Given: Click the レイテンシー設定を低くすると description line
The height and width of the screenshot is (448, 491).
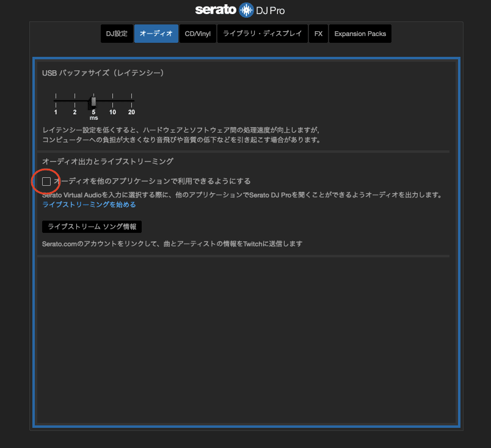Looking at the screenshot, I should (x=181, y=130).
